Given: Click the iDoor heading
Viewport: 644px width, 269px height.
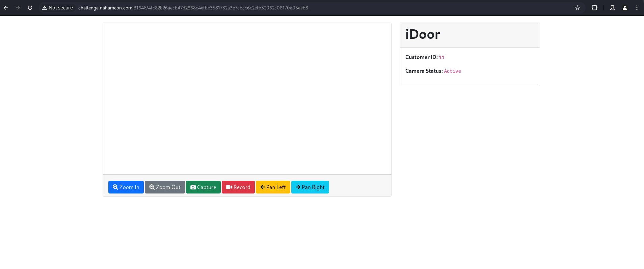Looking at the screenshot, I should (423, 34).
